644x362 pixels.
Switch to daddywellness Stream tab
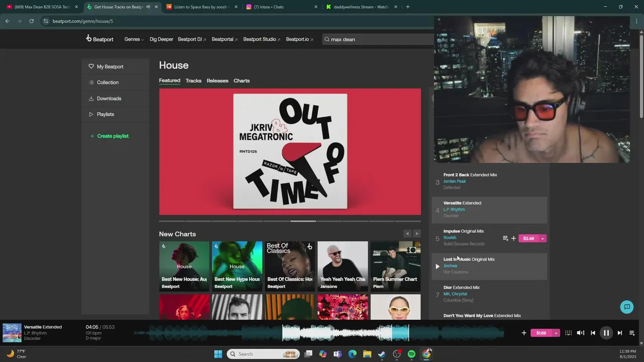(x=361, y=7)
